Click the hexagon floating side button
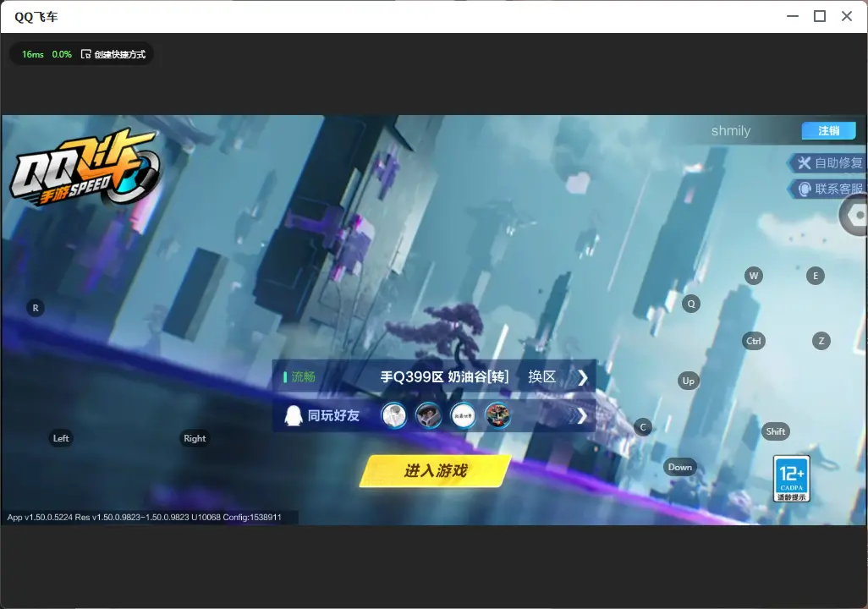 854,216
